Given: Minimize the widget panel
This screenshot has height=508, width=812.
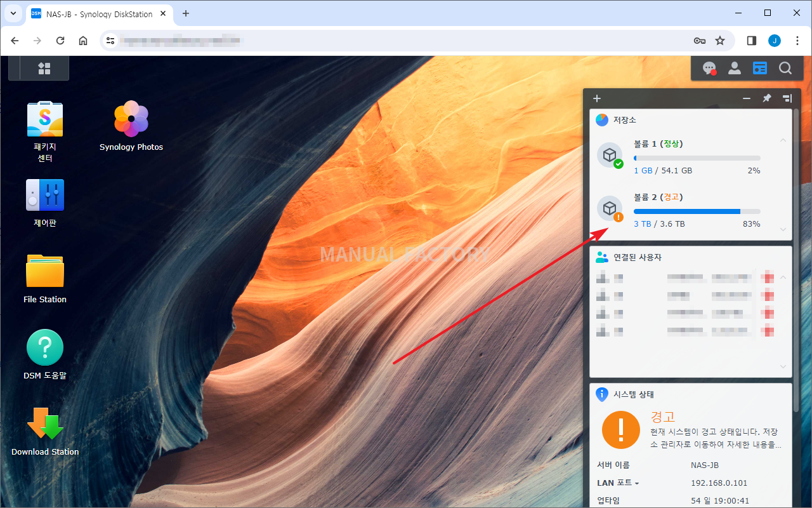Looking at the screenshot, I should [747, 98].
